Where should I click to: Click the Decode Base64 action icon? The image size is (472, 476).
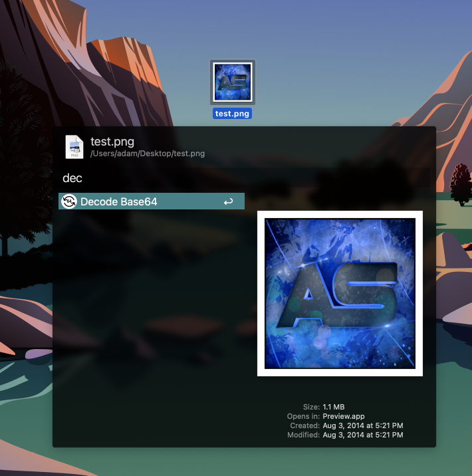[69, 201]
